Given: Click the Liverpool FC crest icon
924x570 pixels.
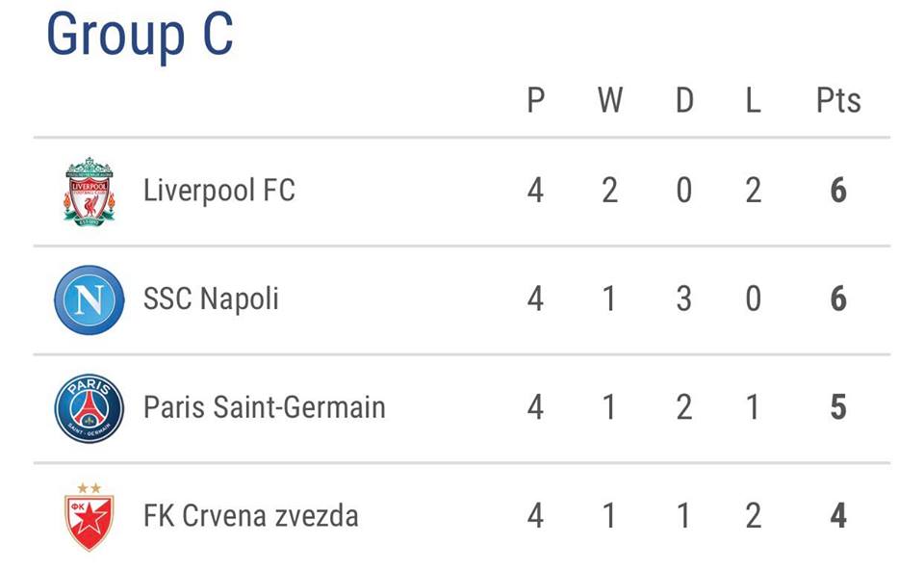Looking at the screenshot, I should point(90,191).
